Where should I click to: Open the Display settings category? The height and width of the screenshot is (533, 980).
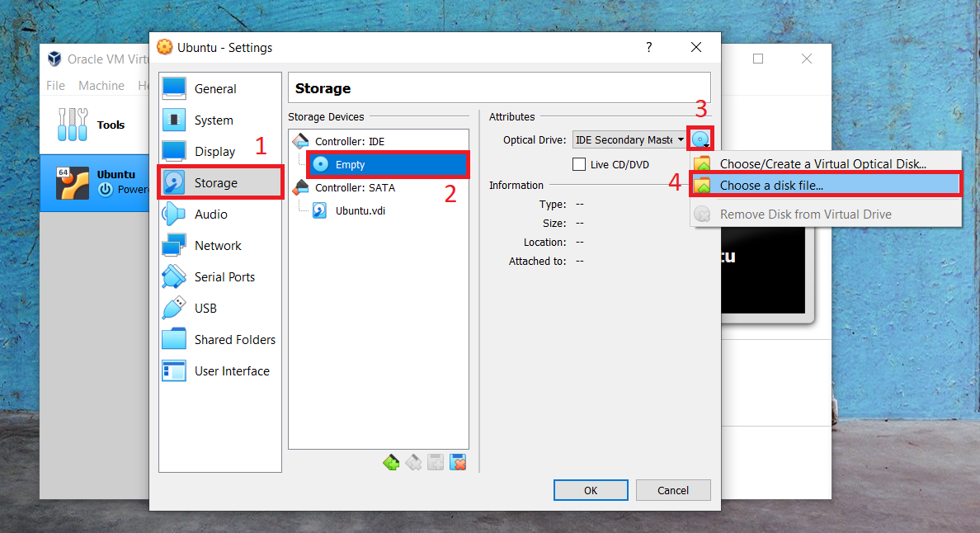click(x=220, y=151)
